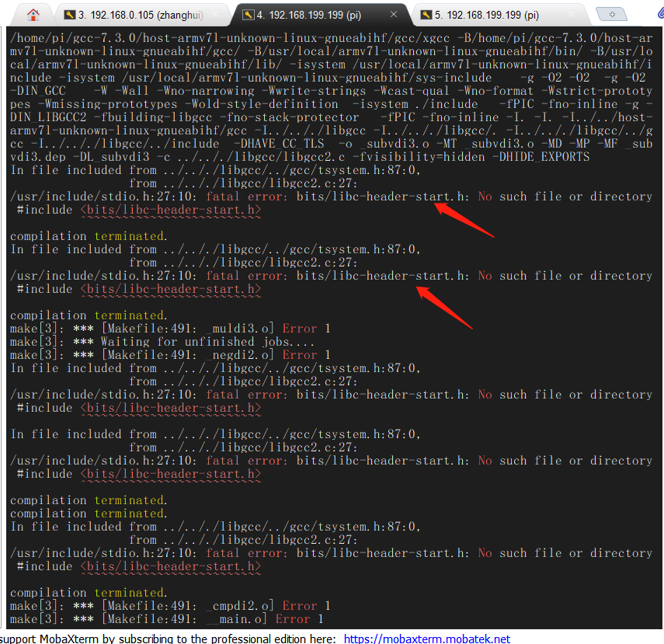Viewport: 664px width, 644px height.
Task: Close tab 3. 192.168.0.105 (zhanghui)
Action: pyautogui.click(x=215, y=15)
